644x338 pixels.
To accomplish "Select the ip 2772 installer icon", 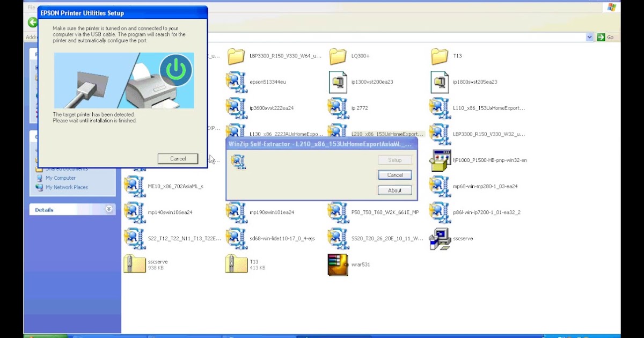I will pyautogui.click(x=338, y=108).
